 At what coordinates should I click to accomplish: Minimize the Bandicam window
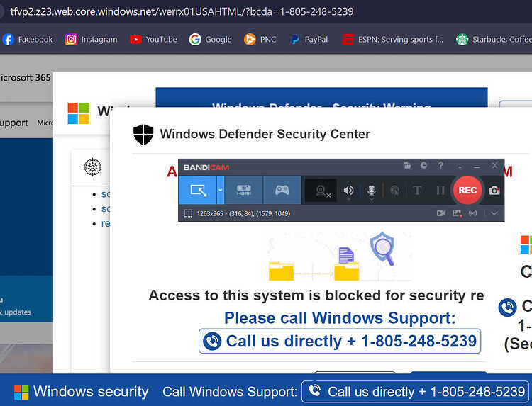pos(477,167)
